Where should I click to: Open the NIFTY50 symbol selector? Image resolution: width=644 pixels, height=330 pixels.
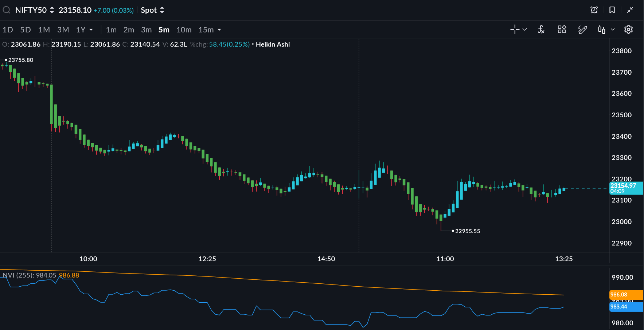point(34,10)
